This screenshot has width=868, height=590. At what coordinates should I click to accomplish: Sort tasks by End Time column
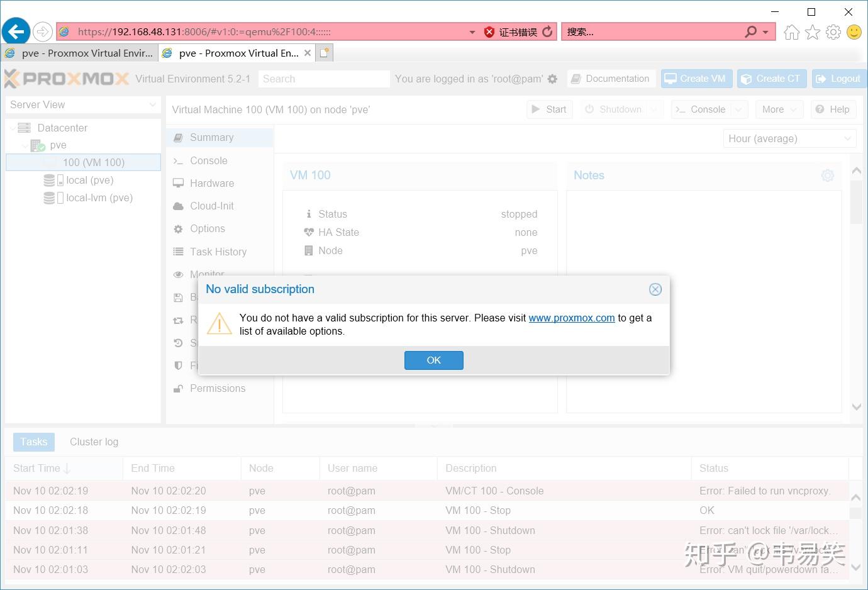coord(182,469)
